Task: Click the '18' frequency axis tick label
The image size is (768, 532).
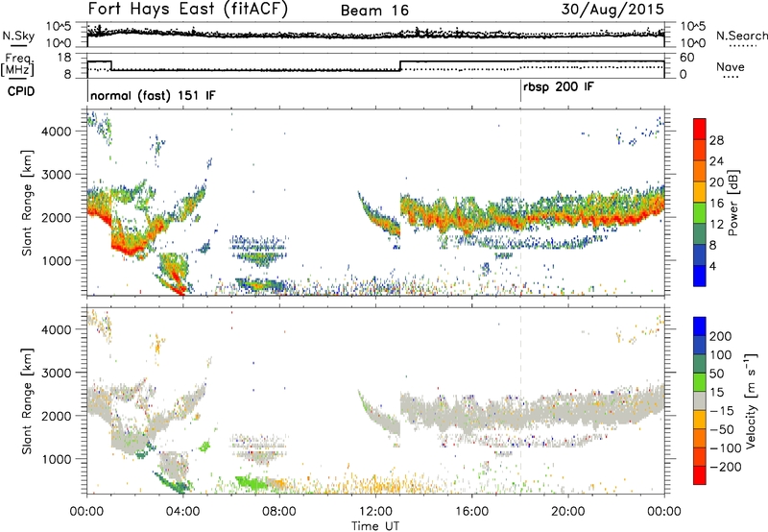Action: coord(63,58)
